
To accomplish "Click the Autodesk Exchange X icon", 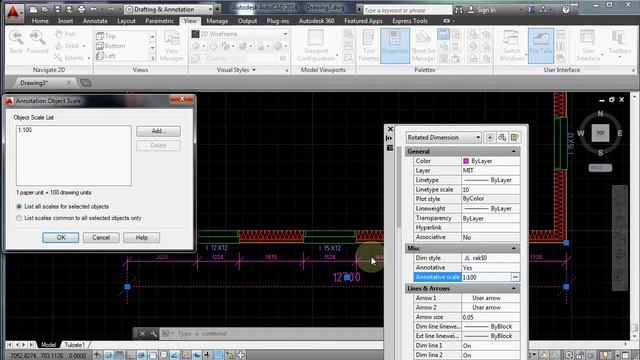I will pyautogui.click(x=531, y=9).
